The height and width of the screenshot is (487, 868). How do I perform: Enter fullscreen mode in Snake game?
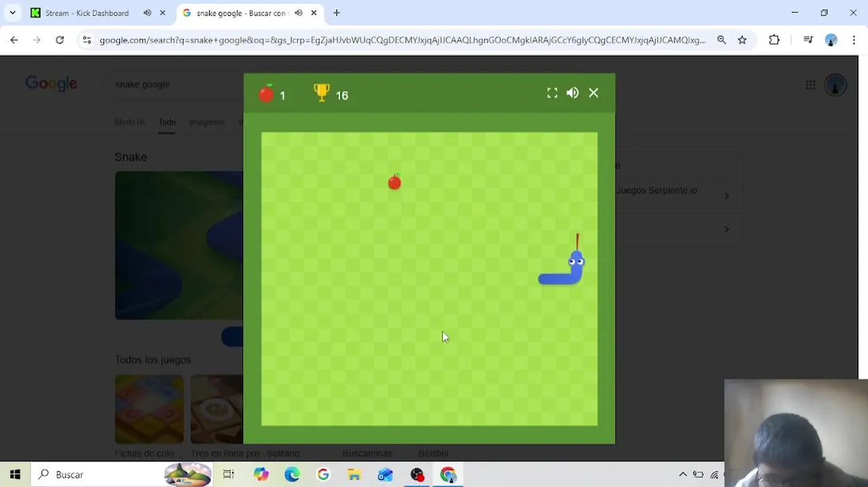552,93
